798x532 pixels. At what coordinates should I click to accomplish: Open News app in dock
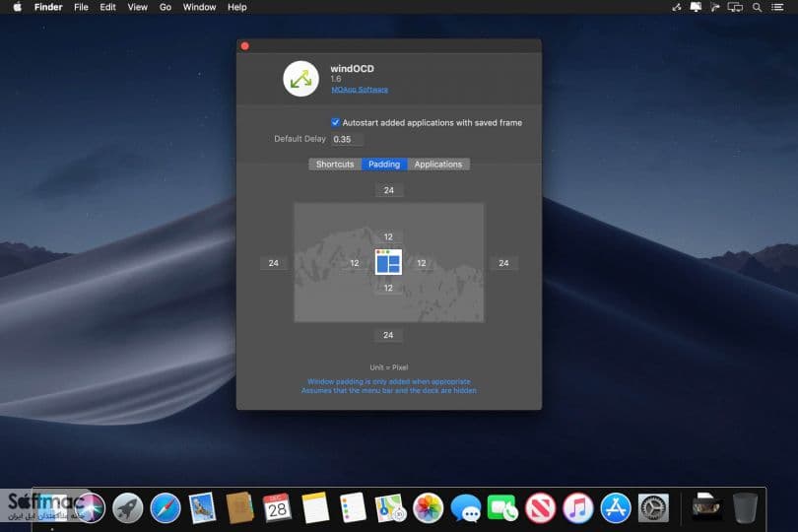541,507
